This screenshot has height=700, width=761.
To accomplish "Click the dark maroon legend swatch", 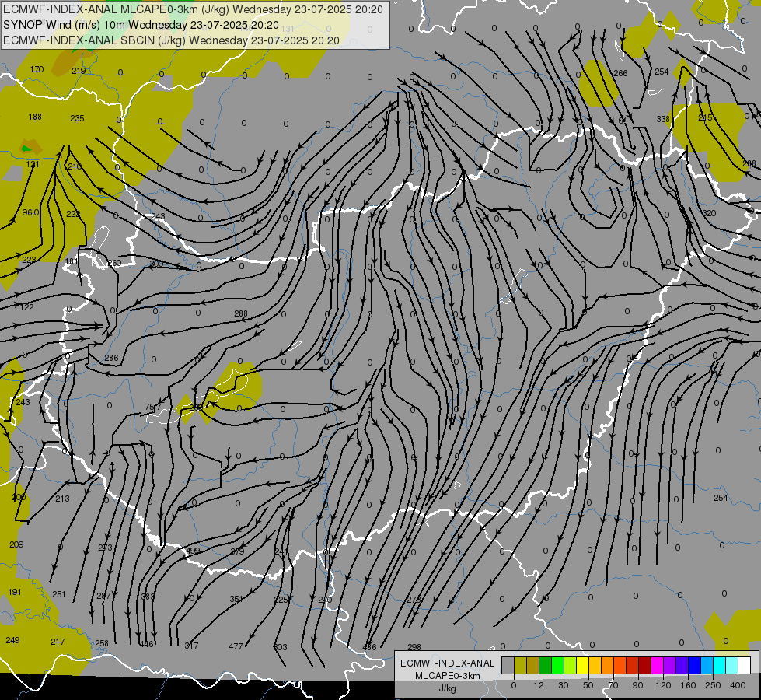I will [x=644, y=665].
